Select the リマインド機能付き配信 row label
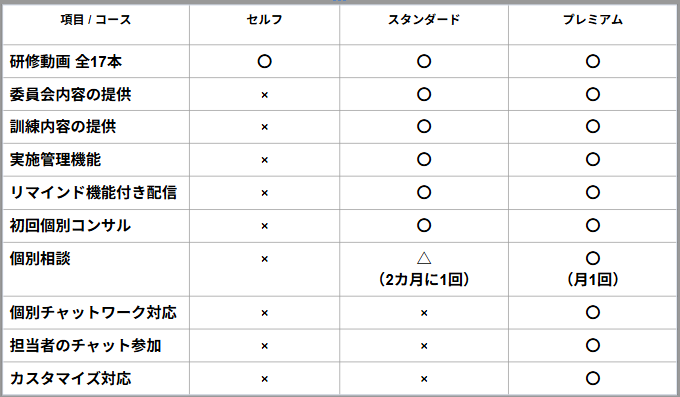 pos(93,192)
